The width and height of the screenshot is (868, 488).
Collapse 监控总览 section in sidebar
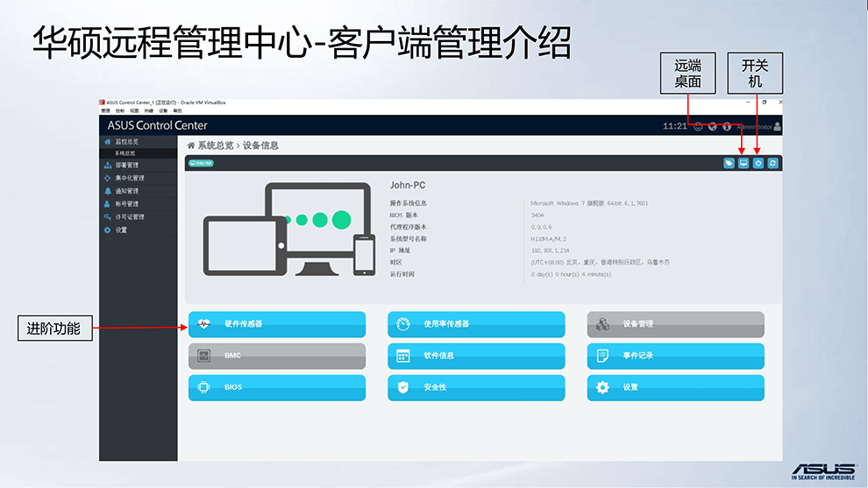[127, 141]
